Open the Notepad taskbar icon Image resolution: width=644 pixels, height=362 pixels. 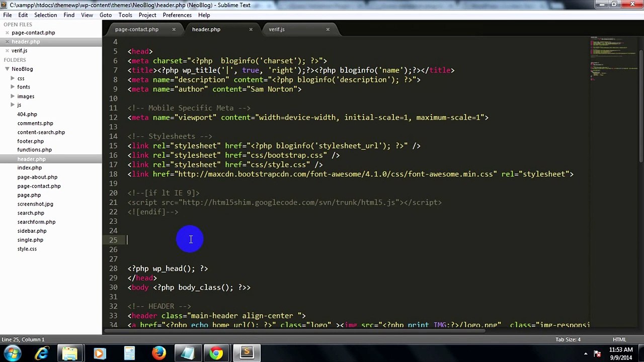(188, 353)
